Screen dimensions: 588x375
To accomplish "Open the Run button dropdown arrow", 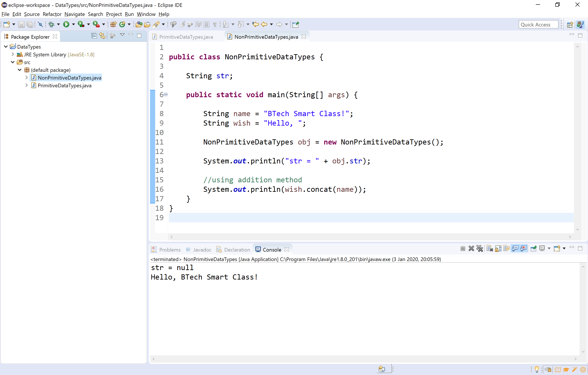I will (x=73, y=24).
